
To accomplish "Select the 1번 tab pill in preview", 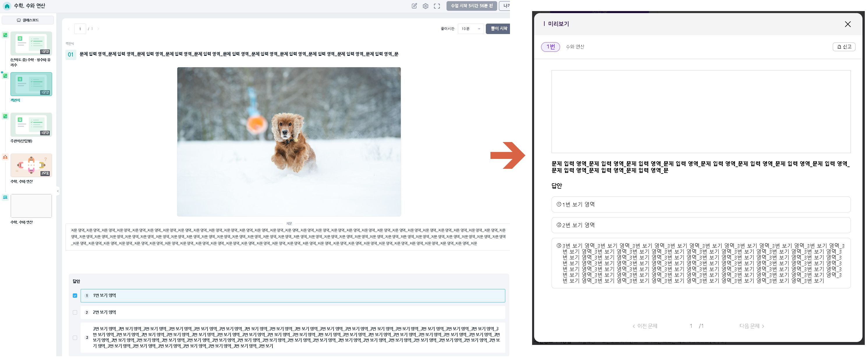I will point(550,47).
